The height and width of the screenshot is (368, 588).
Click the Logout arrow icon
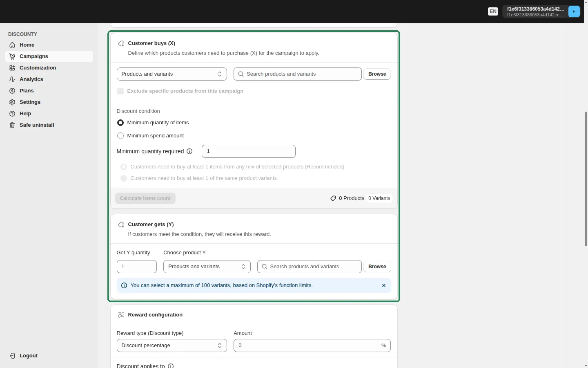click(12, 356)
